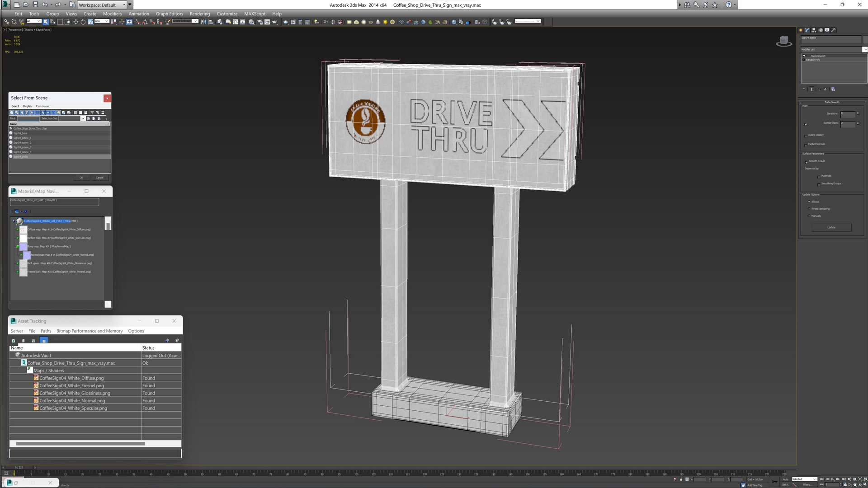This screenshot has width=868, height=488.
Task: Click the ViewCube in the viewport
Action: pos(784,41)
